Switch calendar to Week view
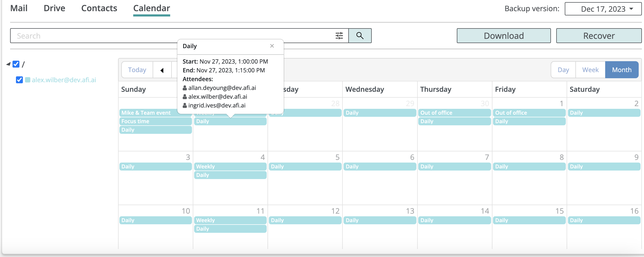Screen dimensions: 644x257 pyautogui.click(x=590, y=70)
